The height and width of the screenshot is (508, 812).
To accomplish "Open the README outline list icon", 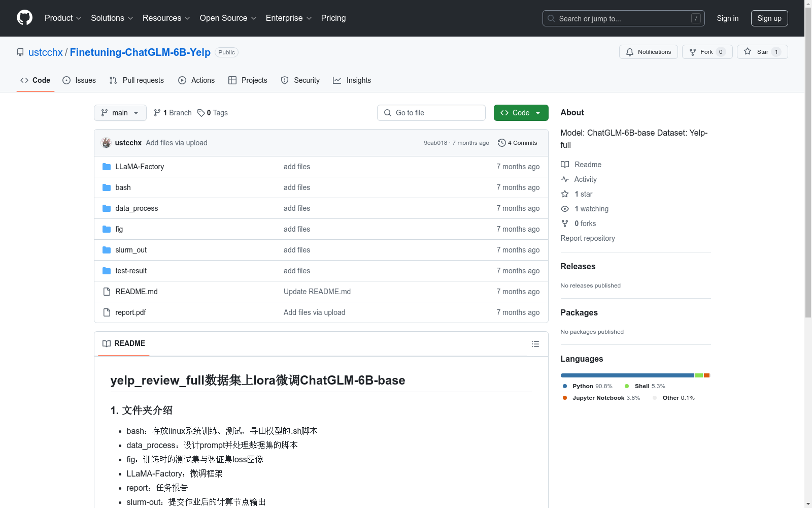I will [535, 344].
